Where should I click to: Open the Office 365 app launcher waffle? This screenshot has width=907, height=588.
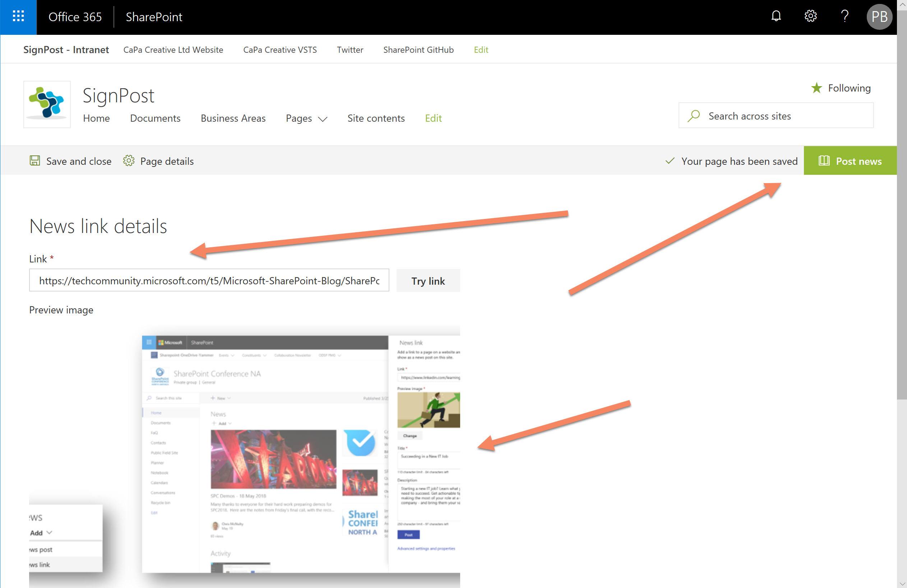[x=18, y=17]
